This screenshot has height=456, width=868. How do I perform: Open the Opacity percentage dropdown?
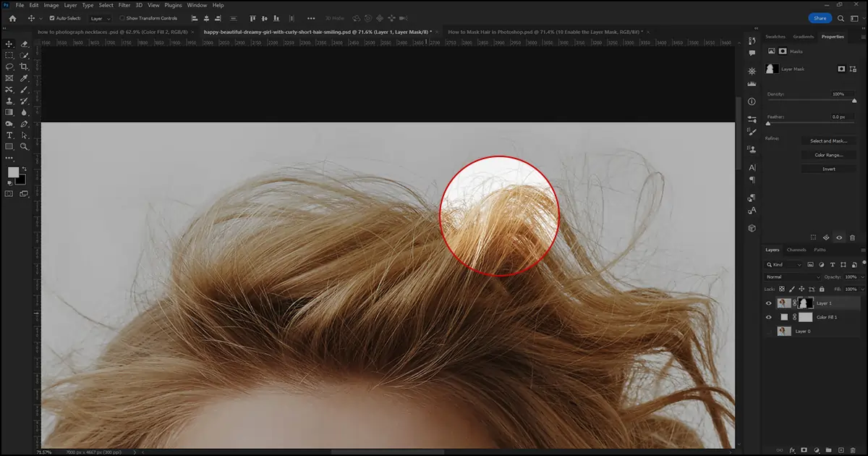point(862,276)
